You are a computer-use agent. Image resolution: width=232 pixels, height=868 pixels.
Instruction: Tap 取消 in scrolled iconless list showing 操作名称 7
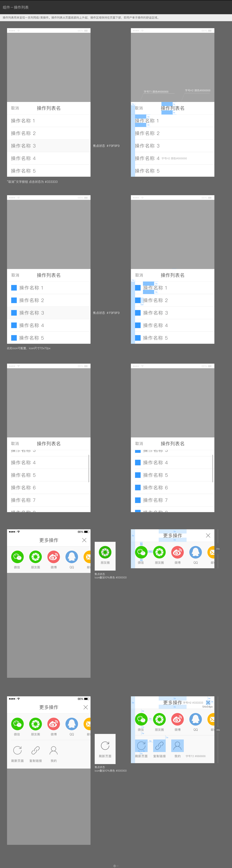pos(15,444)
